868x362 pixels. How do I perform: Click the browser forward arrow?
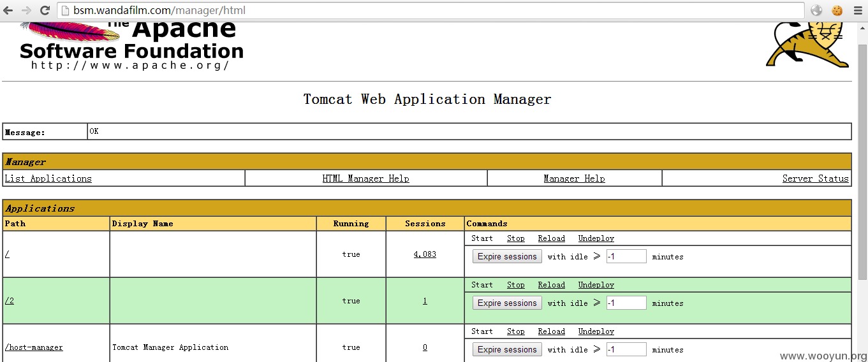[26, 10]
